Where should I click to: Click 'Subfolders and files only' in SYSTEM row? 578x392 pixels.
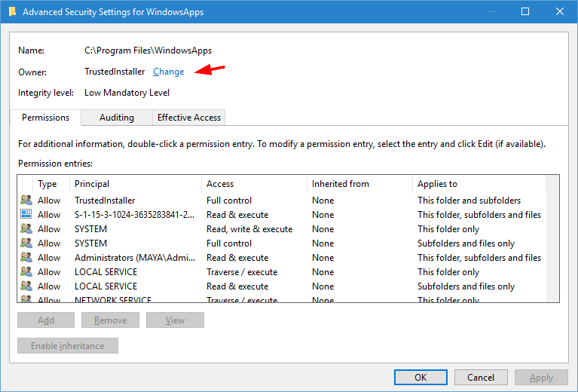(x=466, y=243)
